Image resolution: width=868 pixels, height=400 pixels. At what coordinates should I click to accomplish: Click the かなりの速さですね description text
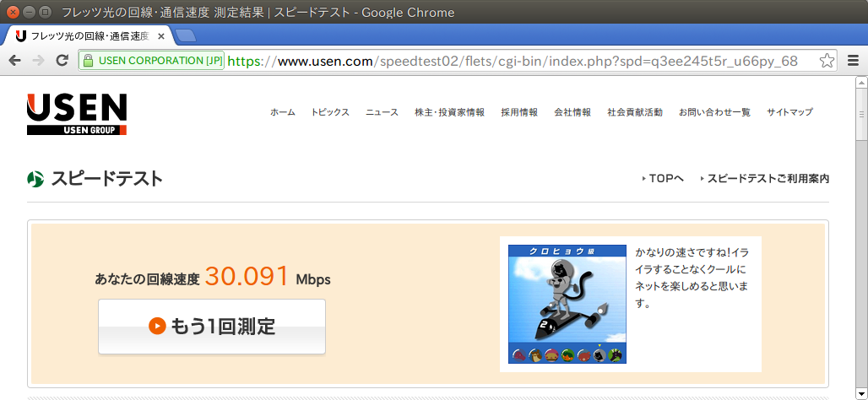pos(692,278)
